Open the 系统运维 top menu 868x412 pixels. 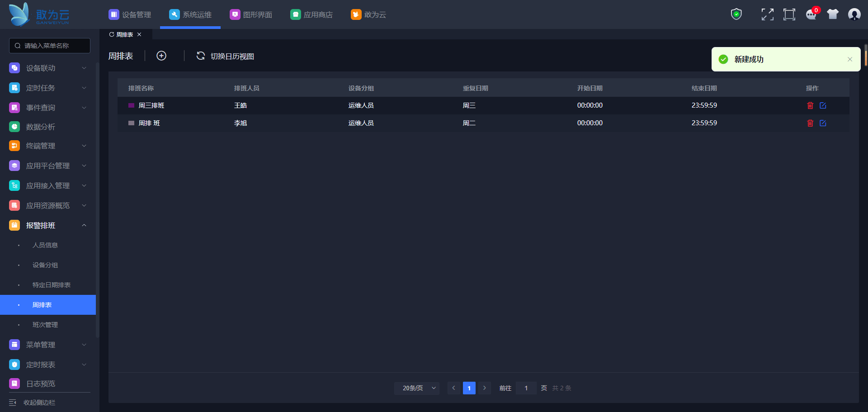pyautogui.click(x=190, y=14)
